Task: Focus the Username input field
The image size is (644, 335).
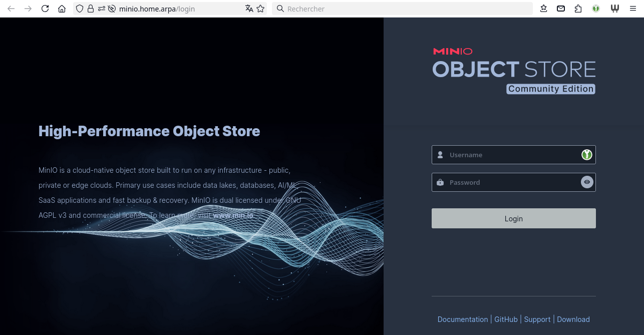Action: click(514, 155)
